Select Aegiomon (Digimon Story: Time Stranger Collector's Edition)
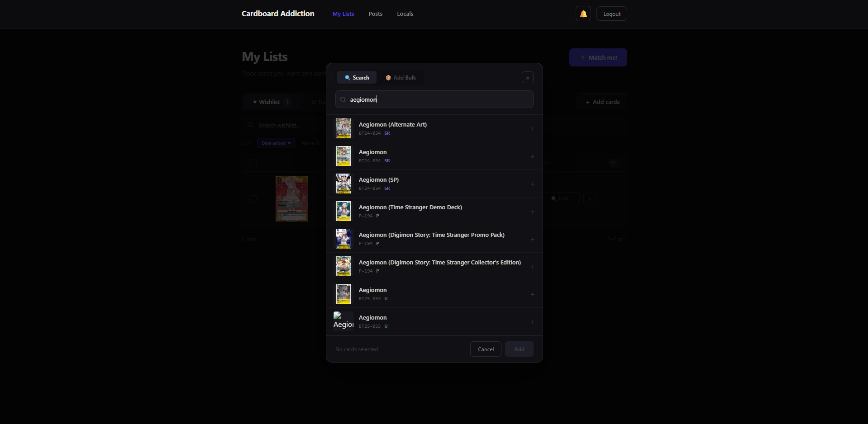 (x=440, y=263)
